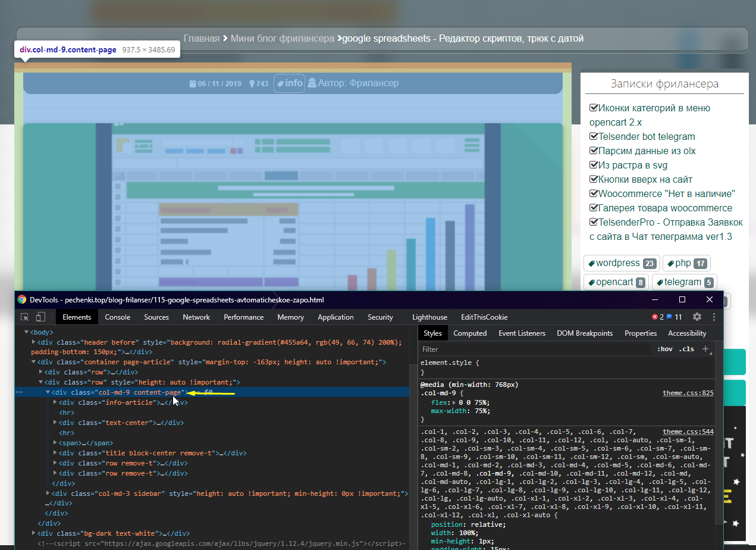Open the Network tab
The width and height of the screenshot is (756, 550).
click(x=196, y=317)
